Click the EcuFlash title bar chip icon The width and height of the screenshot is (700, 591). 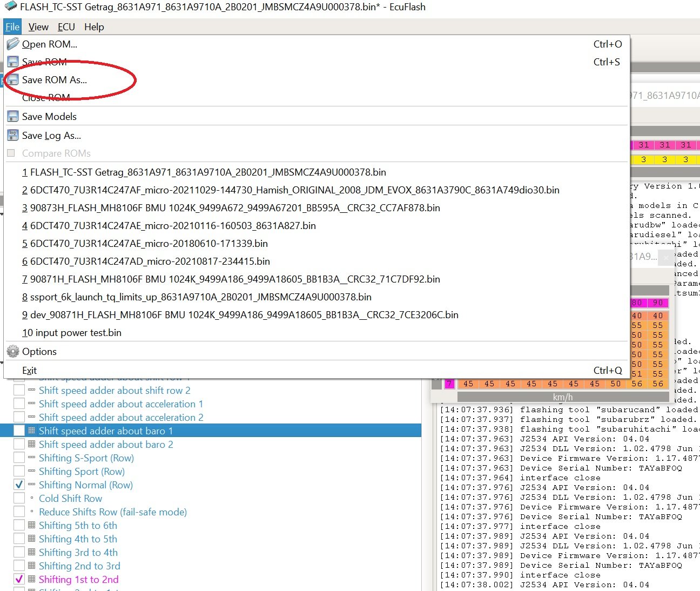(10, 7)
